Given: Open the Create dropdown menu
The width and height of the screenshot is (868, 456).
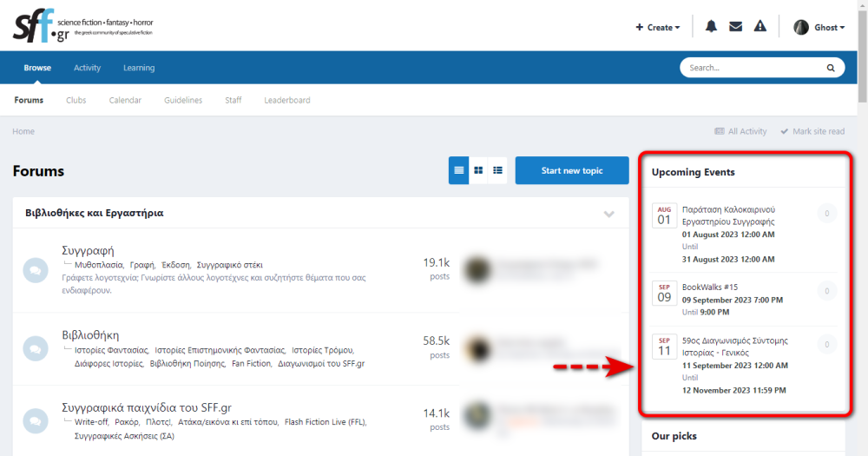Looking at the screenshot, I should point(658,27).
